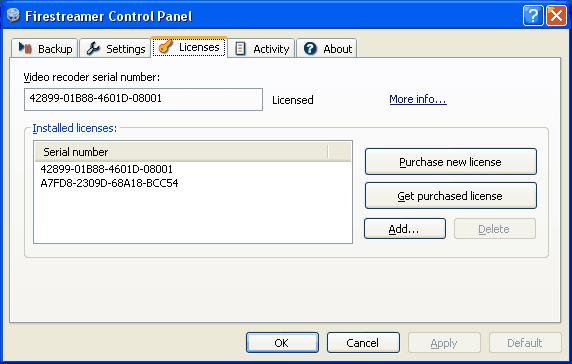572x364 pixels.
Task: Confirm with the OK button
Action: pyautogui.click(x=282, y=342)
